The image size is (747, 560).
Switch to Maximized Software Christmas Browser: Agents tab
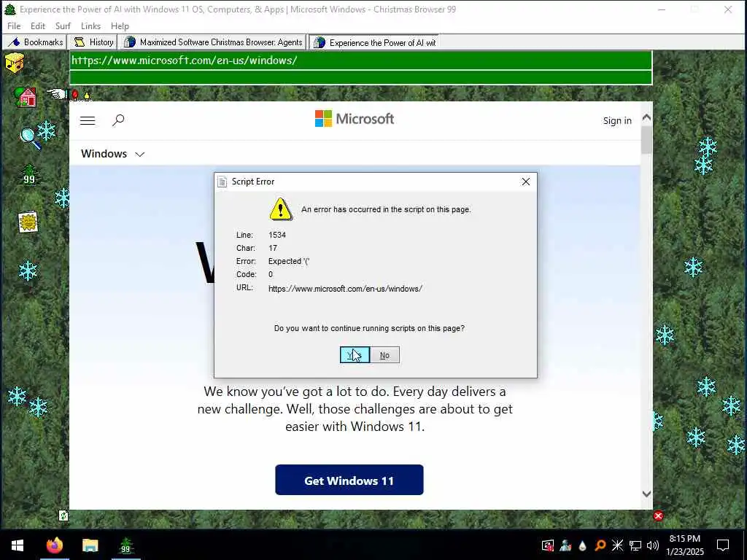(x=212, y=42)
